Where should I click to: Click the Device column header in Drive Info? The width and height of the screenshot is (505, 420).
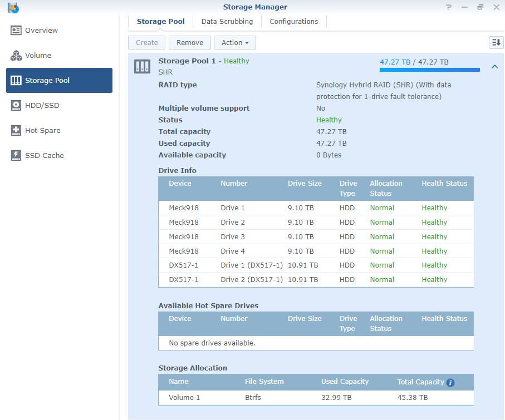pos(180,184)
